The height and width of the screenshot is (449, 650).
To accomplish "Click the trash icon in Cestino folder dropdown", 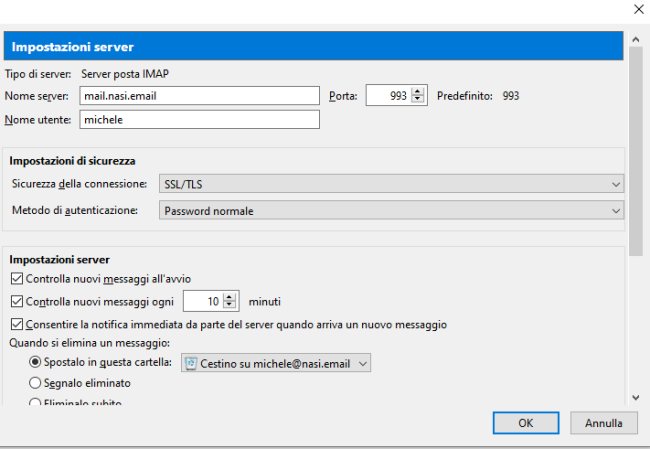I will 191,364.
